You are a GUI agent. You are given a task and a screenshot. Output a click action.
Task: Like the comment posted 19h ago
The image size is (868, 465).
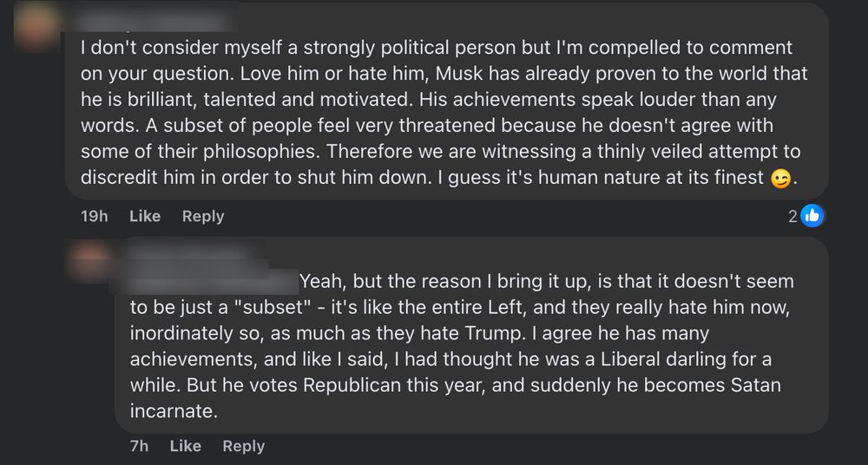[145, 216]
